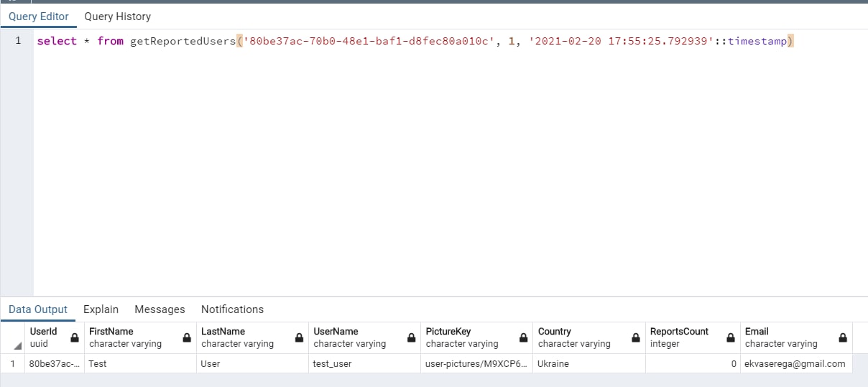
Task: Click the Email column header
Action: pos(796,337)
